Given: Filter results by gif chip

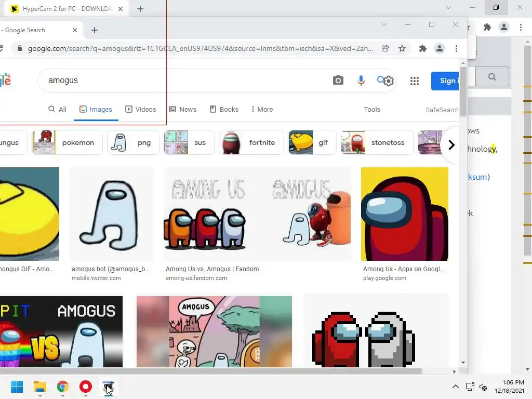Looking at the screenshot, I should tap(312, 142).
